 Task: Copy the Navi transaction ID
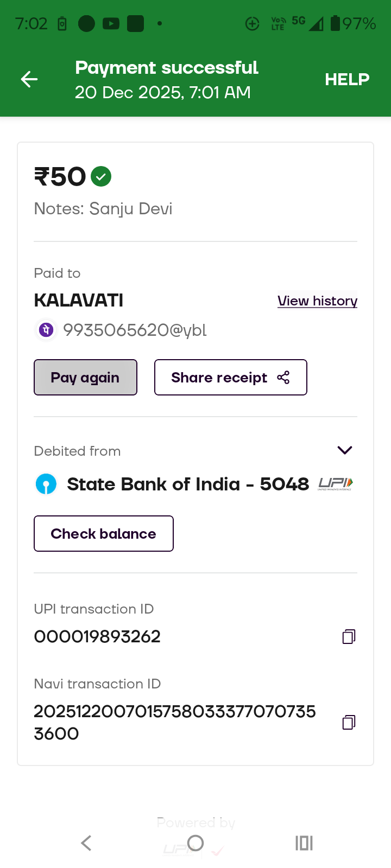(349, 722)
